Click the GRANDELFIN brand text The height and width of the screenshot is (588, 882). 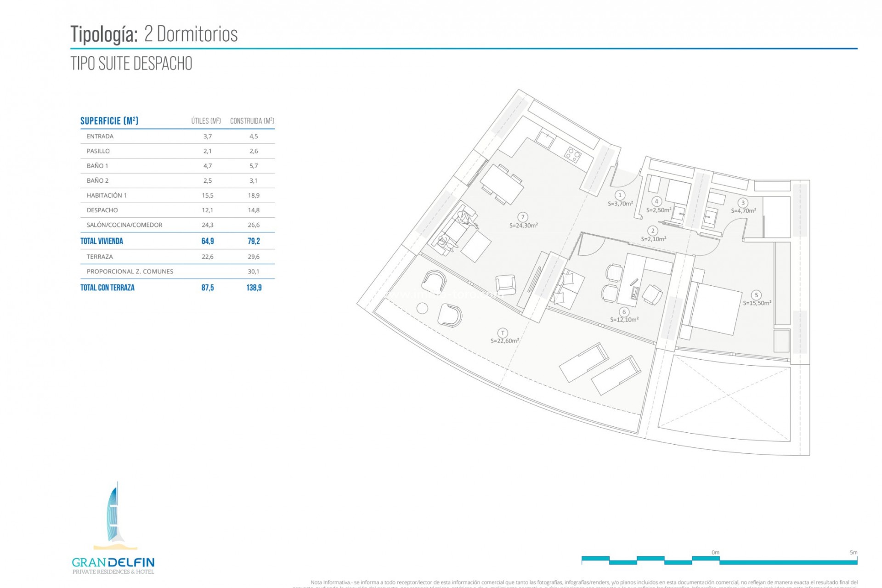tap(113, 562)
